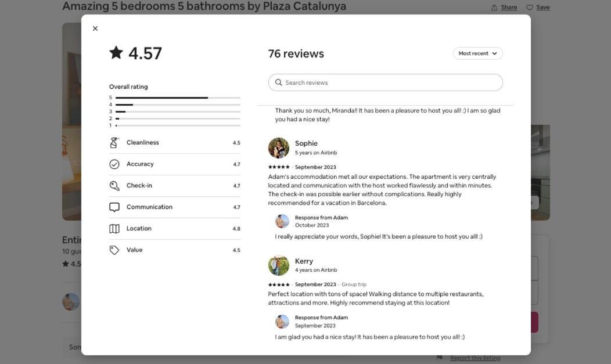Close the reviews modal with X

(x=95, y=28)
